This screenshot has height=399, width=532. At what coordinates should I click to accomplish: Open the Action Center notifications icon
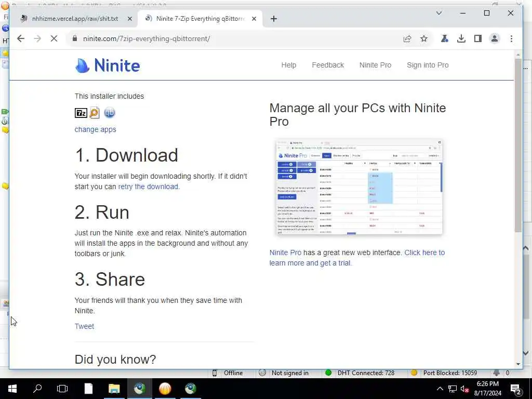[x=516, y=389]
